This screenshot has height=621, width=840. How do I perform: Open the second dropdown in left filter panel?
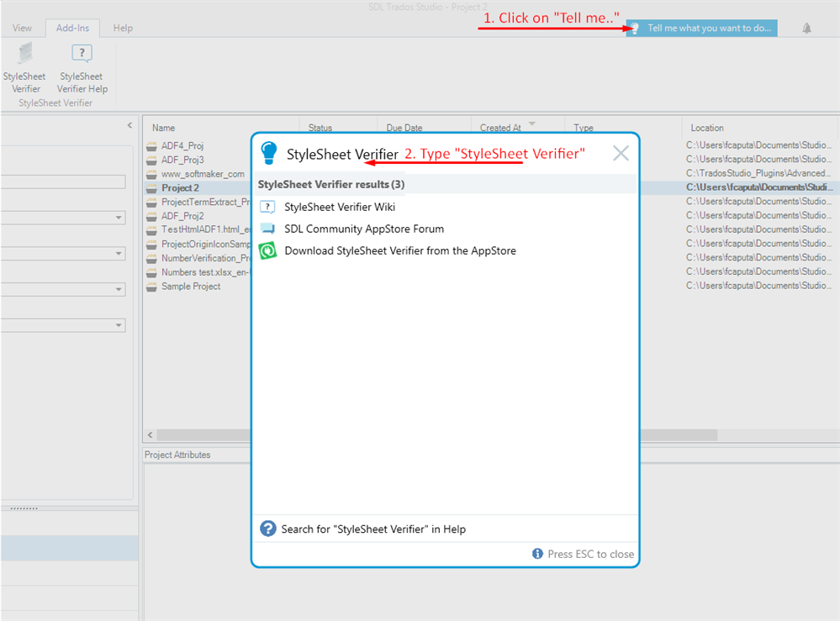(x=63, y=253)
